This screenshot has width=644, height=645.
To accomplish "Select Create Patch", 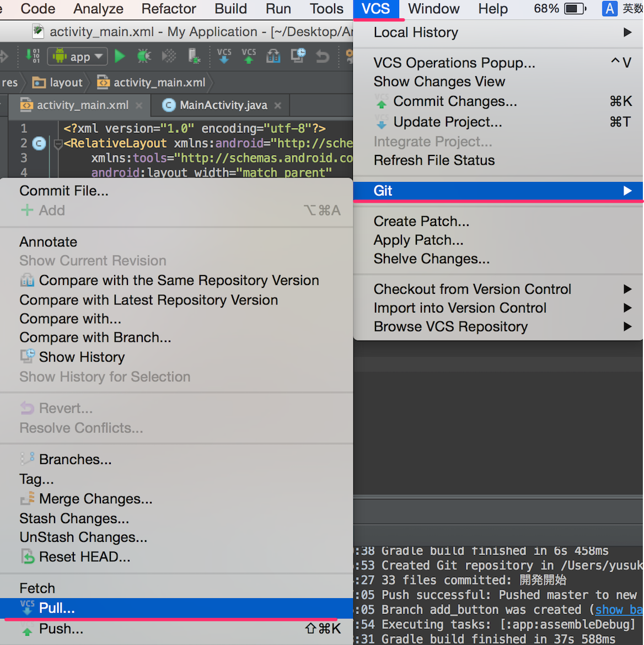I will pos(498,222).
